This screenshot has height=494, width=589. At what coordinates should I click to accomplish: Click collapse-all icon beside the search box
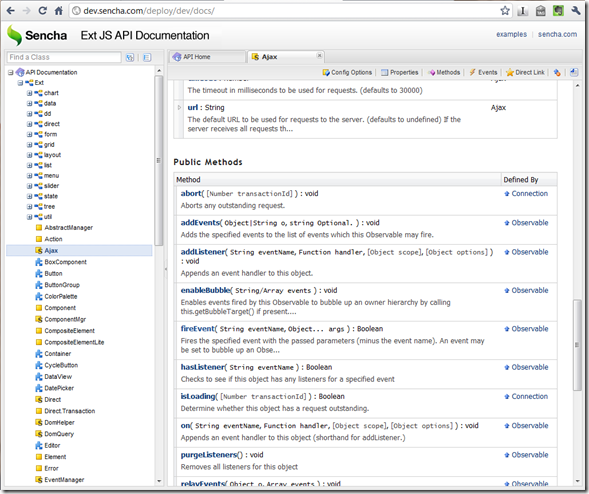pos(147,57)
